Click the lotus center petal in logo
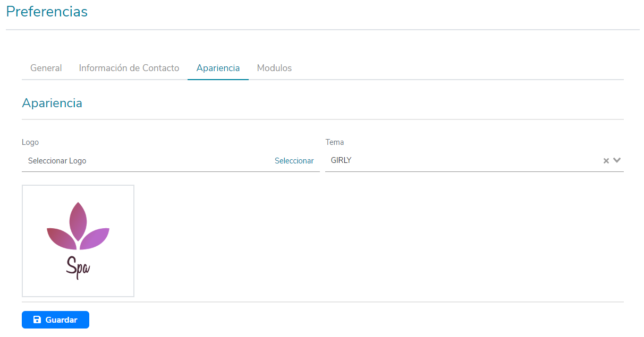 (x=78, y=221)
